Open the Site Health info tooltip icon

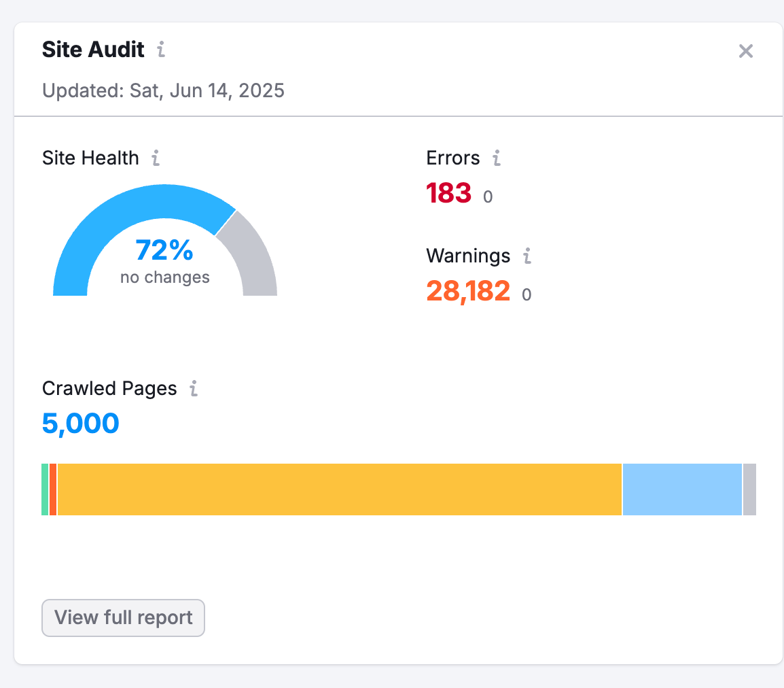pos(156,158)
